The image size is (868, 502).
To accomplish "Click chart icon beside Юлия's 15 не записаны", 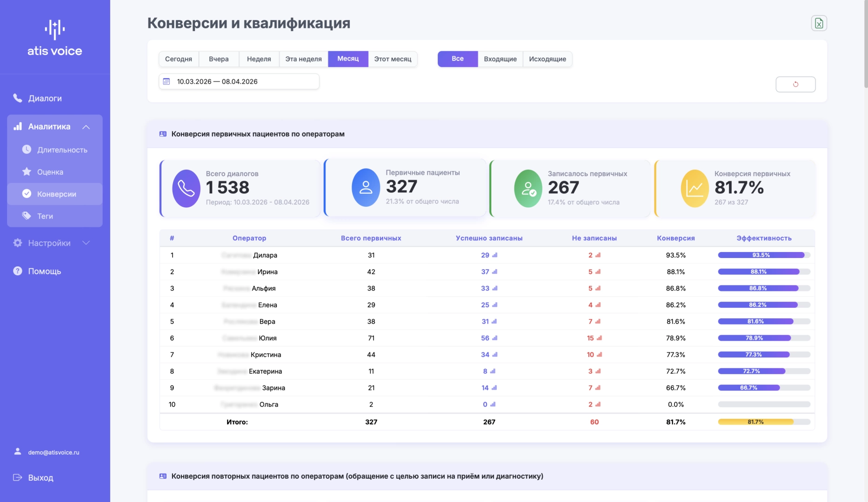I will point(600,338).
